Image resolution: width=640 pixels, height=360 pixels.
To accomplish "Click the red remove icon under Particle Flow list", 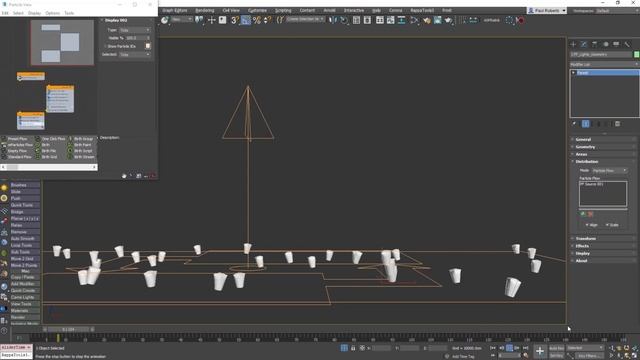I will 590,213.
